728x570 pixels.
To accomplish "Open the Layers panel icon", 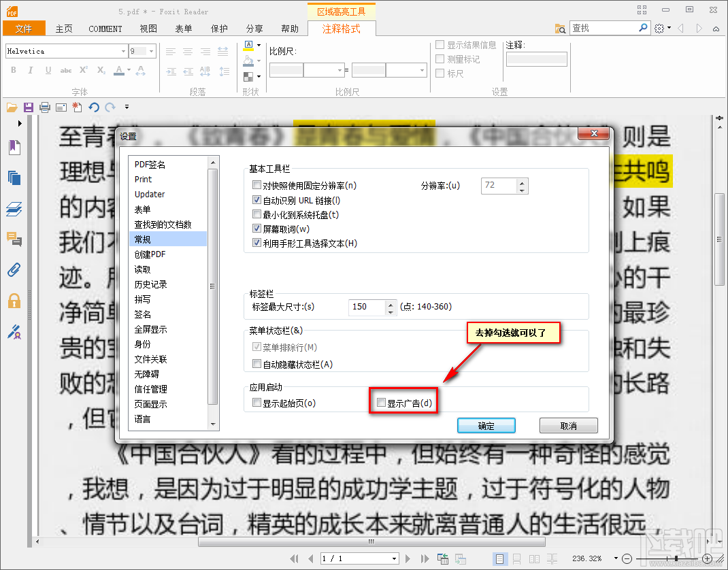I will click(x=14, y=209).
